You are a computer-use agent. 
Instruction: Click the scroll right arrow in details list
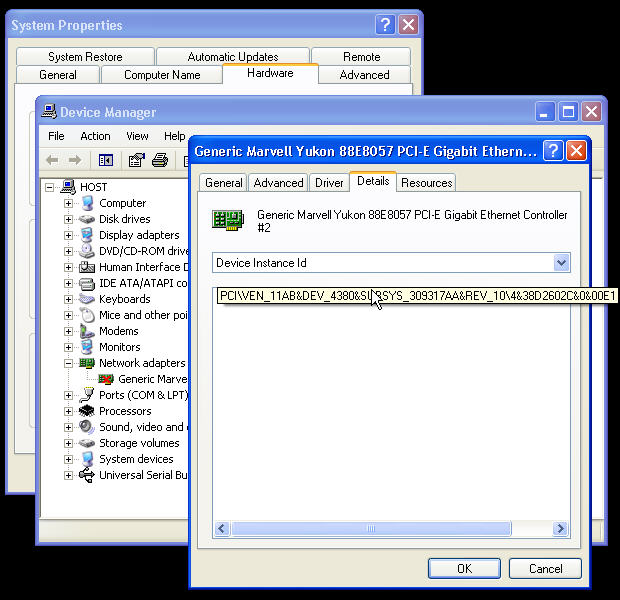[x=560, y=528]
